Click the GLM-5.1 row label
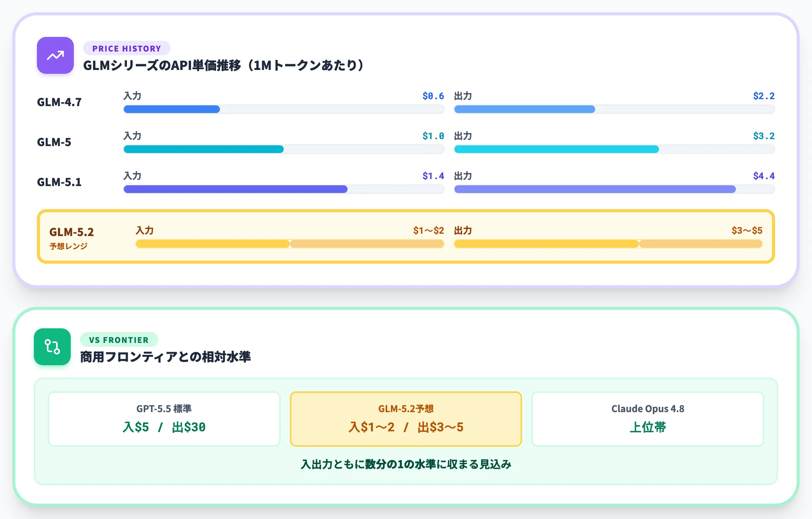The height and width of the screenshot is (519, 812). (x=59, y=182)
